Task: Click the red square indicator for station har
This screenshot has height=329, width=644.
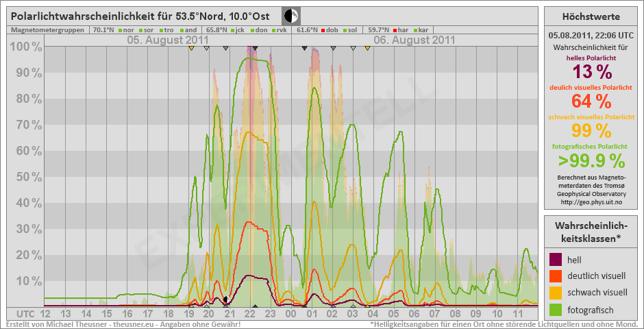Action: [395, 30]
